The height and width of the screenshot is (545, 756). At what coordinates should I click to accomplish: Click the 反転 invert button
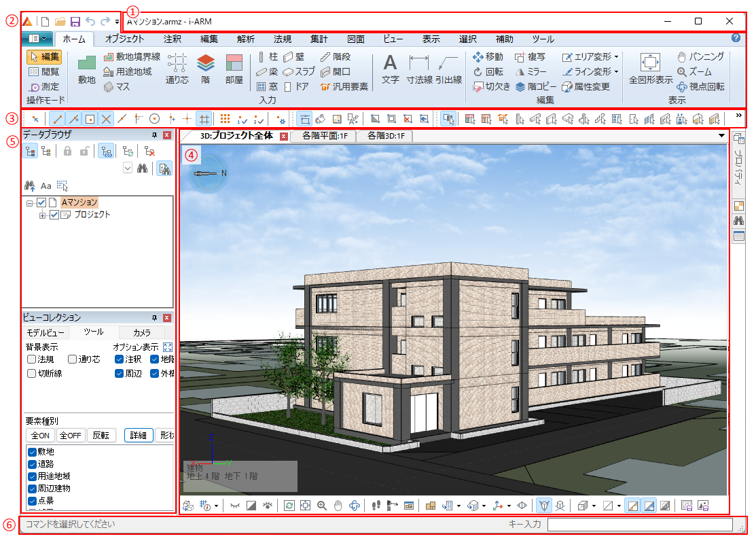pyautogui.click(x=101, y=436)
